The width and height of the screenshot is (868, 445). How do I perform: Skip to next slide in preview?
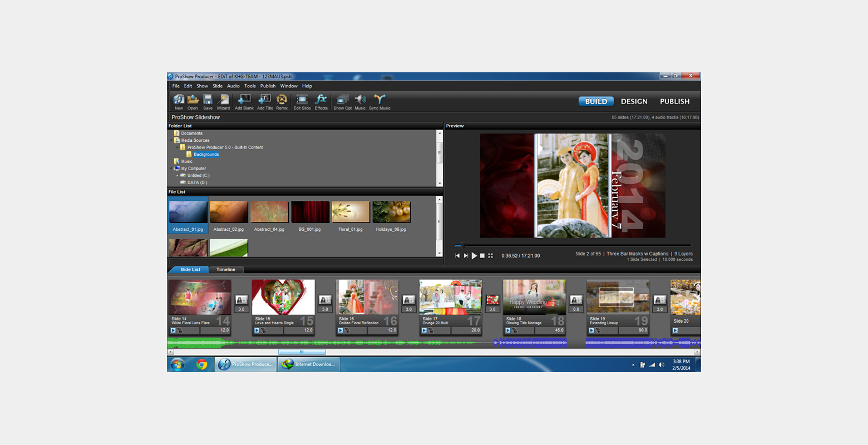click(466, 256)
